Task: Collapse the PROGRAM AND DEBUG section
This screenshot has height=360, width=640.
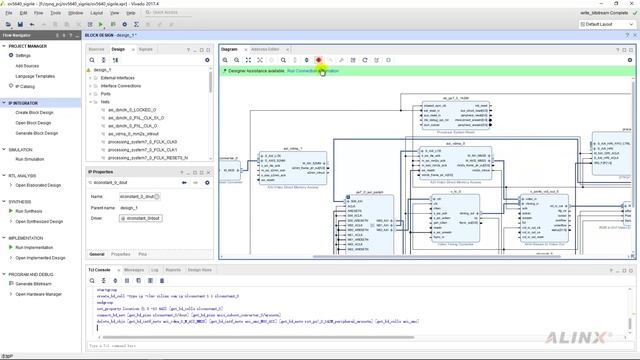Action: [4, 274]
